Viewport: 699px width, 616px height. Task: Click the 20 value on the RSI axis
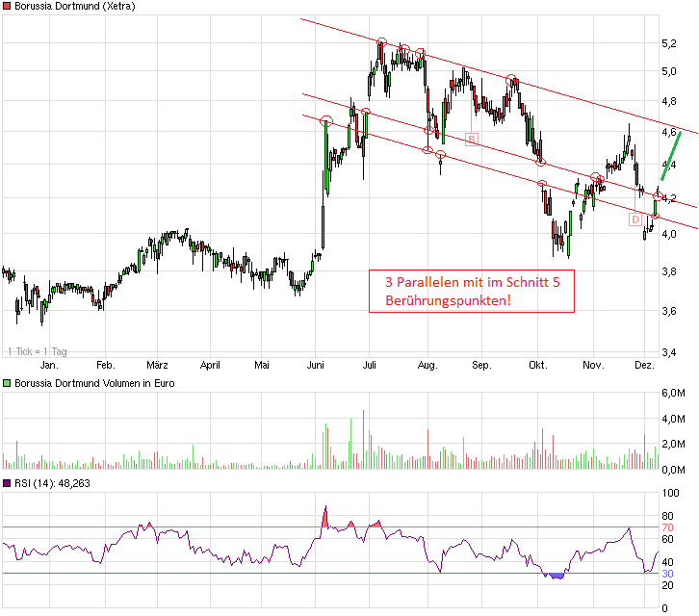pos(668,586)
